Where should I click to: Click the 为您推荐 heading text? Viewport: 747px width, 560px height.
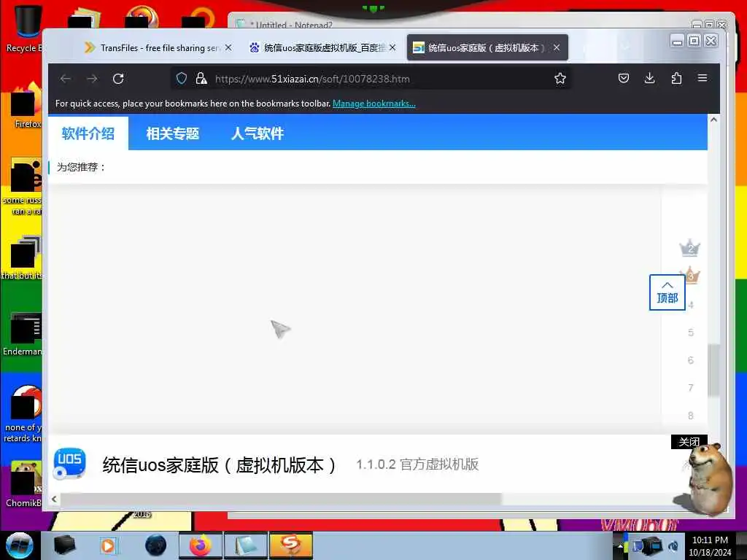point(80,167)
